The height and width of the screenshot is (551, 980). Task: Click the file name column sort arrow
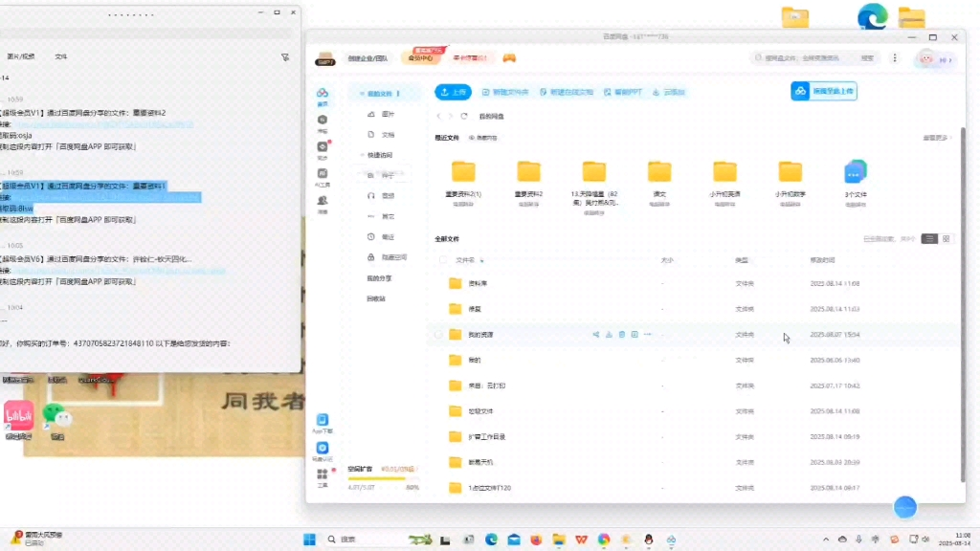click(x=482, y=260)
